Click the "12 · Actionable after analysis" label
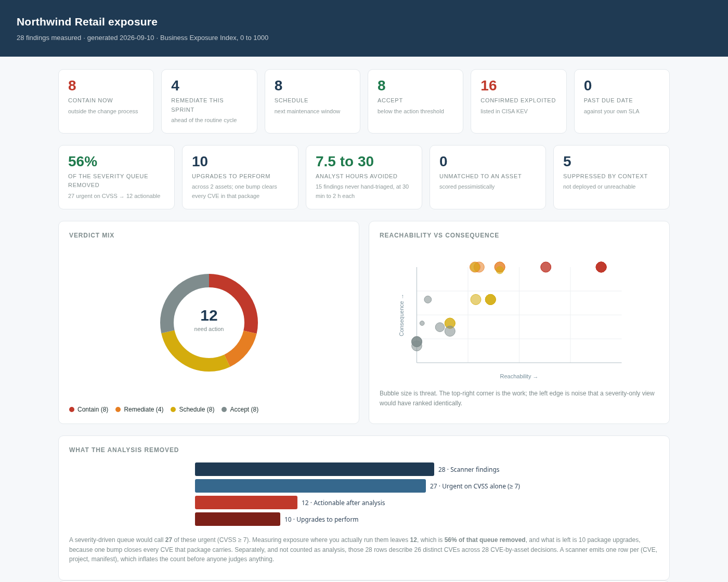The height and width of the screenshot is (582, 728). click(343, 503)
